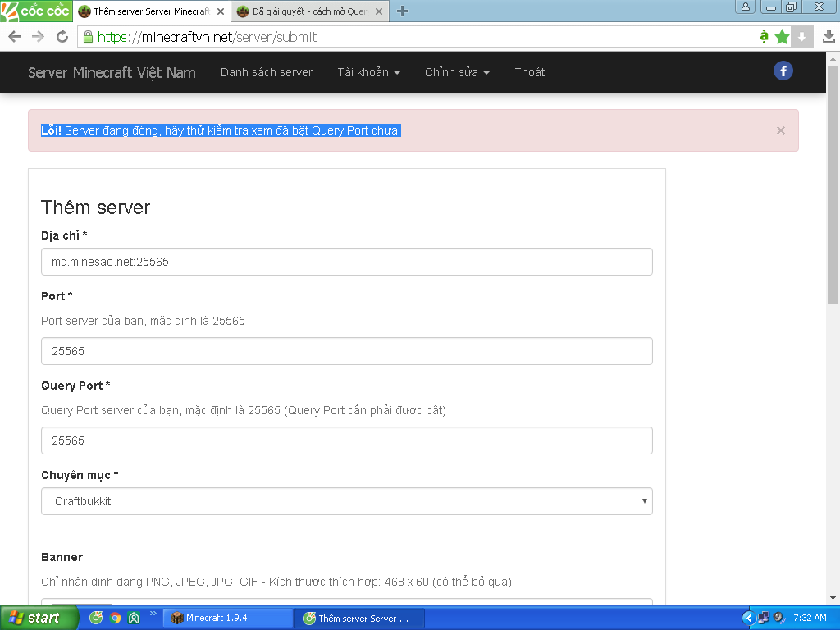840x630 pixels.
Task: Close the 'Thêm server' tab
Action: (220, 11)
